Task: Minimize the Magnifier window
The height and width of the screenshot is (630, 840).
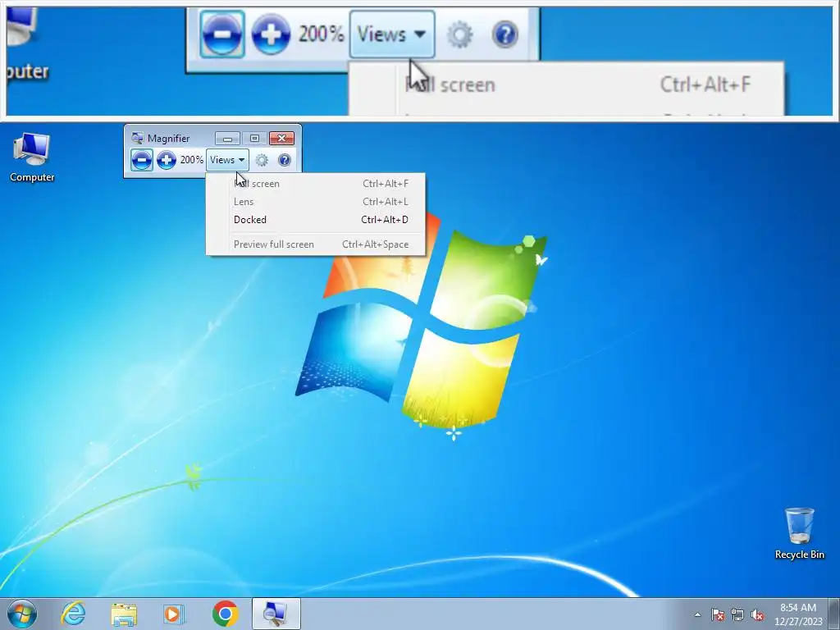Action: (x=227, y=138)
